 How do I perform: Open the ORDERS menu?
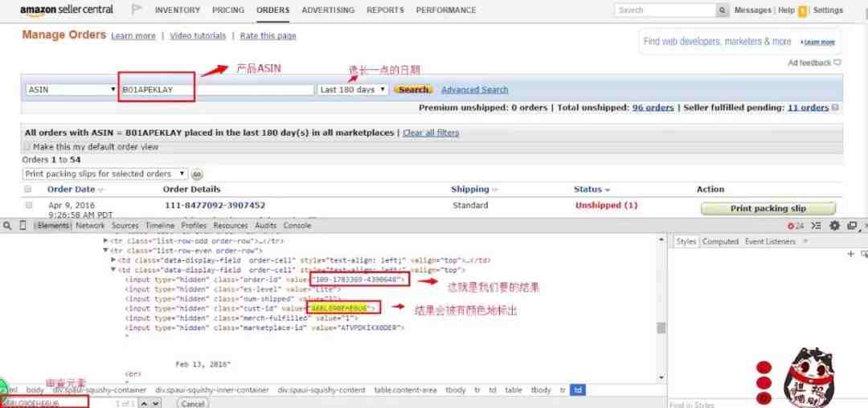(273, 10)
